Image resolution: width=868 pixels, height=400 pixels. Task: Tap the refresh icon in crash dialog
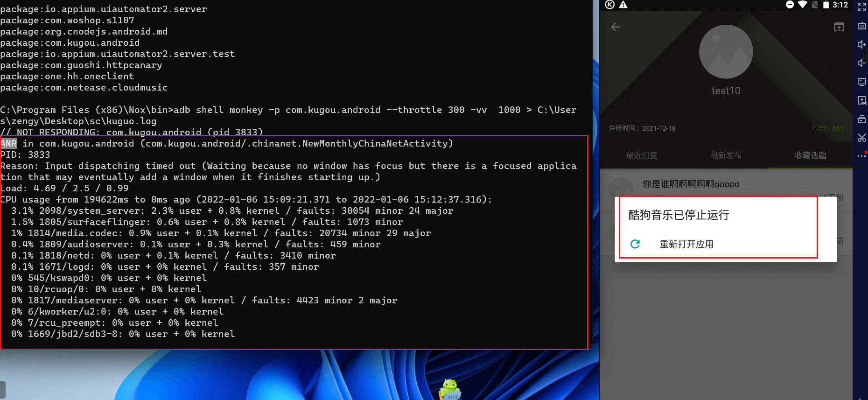coord(635,244)
